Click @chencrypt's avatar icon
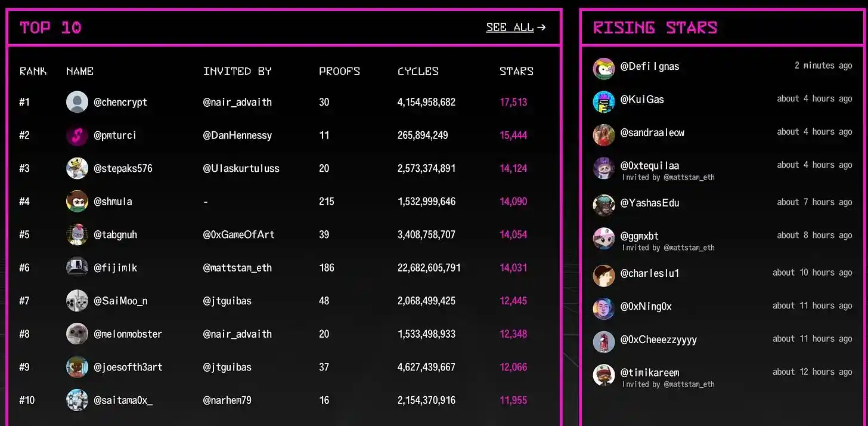 tap(77, 102)
